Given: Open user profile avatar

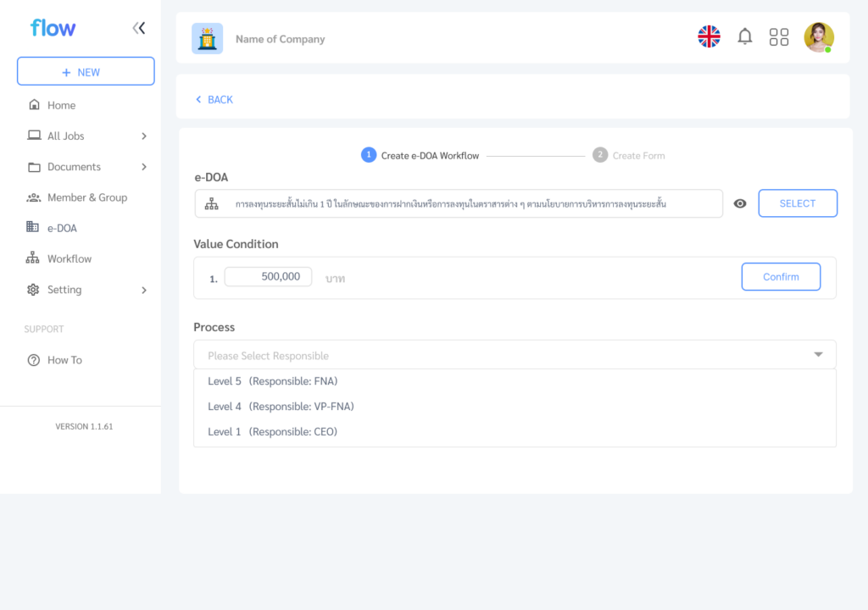Looking at the screenshot, I should (819, 37).
